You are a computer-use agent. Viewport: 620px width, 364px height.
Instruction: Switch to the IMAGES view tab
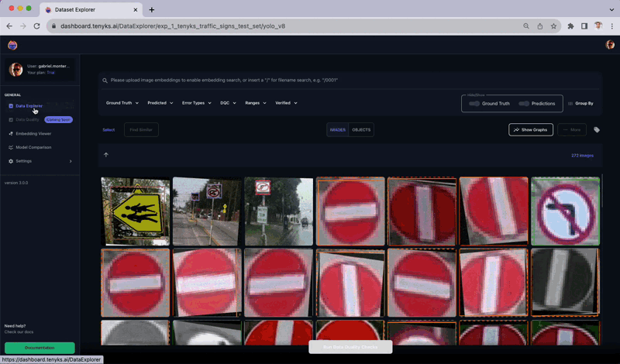338,129
